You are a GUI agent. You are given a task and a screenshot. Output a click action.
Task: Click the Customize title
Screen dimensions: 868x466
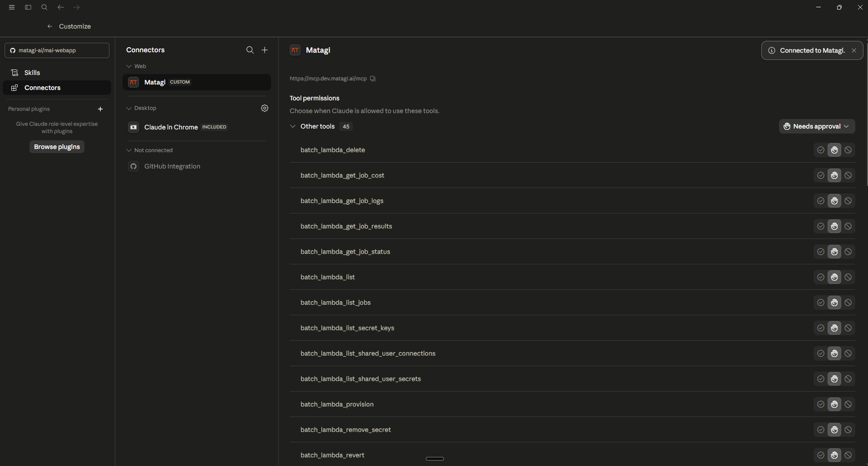pos(75,26)
